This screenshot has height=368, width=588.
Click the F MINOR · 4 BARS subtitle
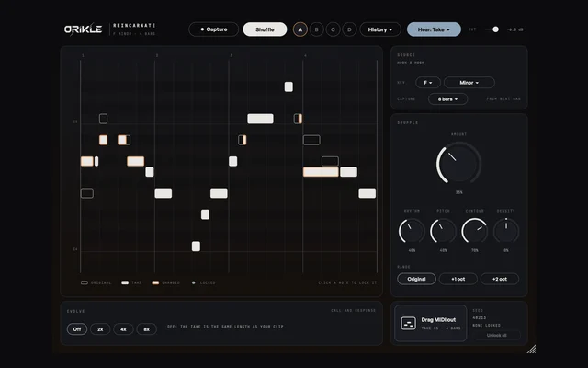pos(134,34)
